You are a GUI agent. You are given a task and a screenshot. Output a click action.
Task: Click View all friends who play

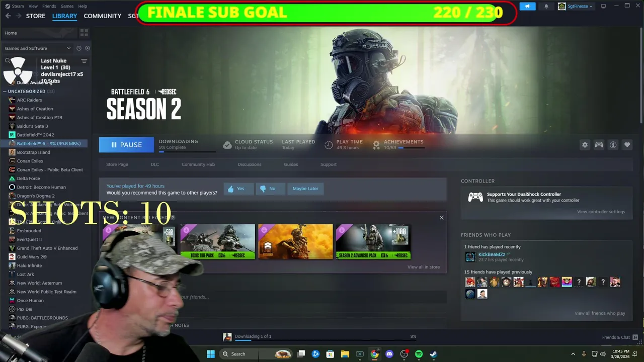click(600, 313)
